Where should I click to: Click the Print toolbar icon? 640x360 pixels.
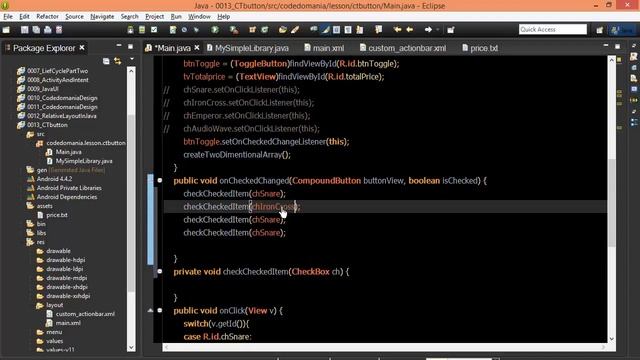(x=48, y=30)
